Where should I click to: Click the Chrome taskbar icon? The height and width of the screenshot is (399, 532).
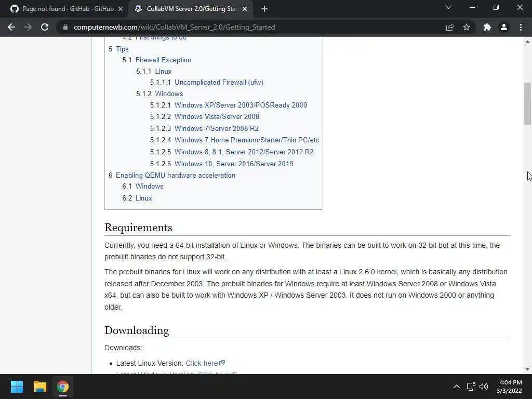(x=63, y=387)
